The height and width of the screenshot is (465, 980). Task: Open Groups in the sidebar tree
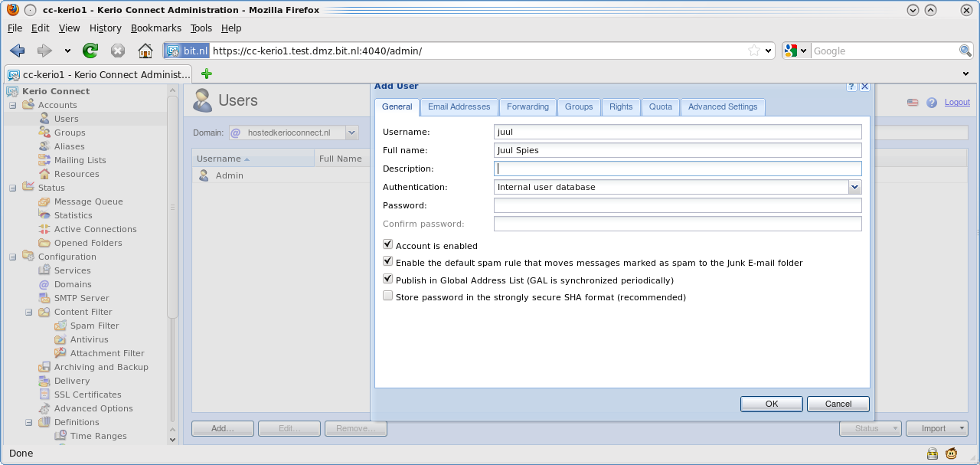(x=70, y=133)
